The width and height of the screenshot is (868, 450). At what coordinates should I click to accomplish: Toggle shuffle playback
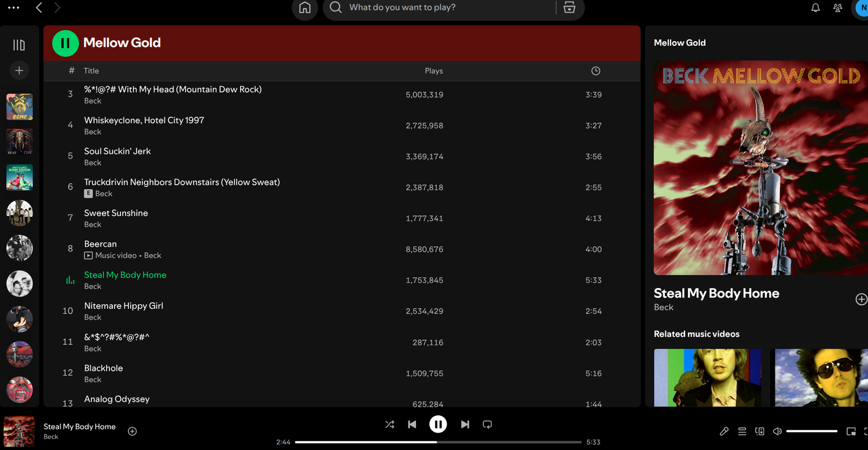[x=389, y=424]
